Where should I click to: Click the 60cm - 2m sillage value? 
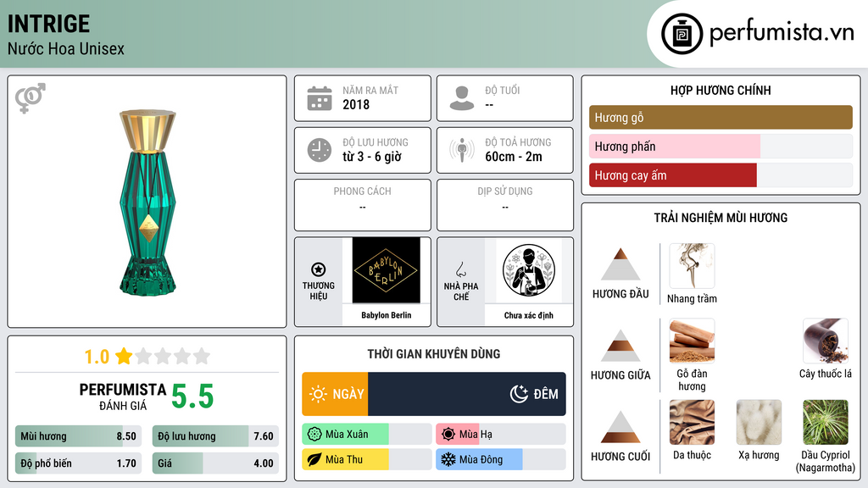pyautogui.click(x=514, y=157)
